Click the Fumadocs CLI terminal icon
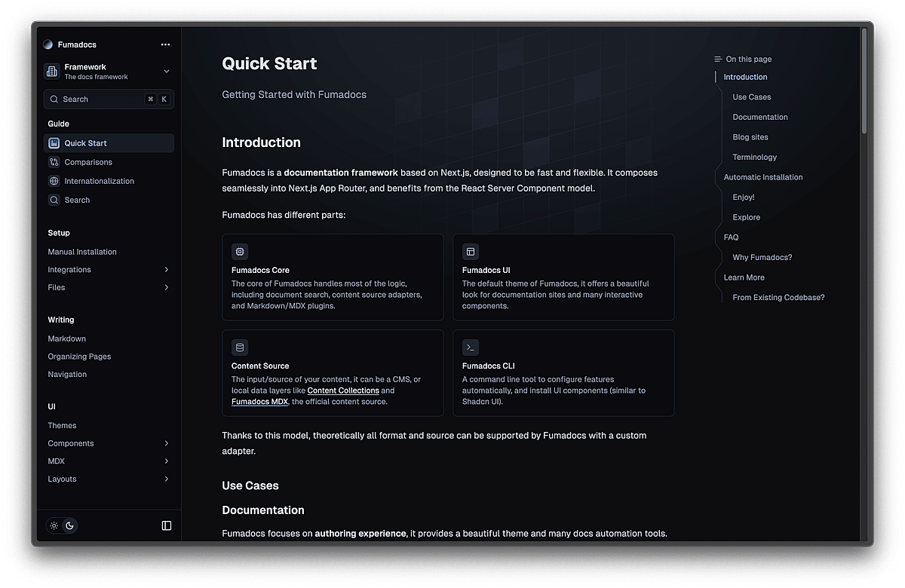 tap(471, 348)
